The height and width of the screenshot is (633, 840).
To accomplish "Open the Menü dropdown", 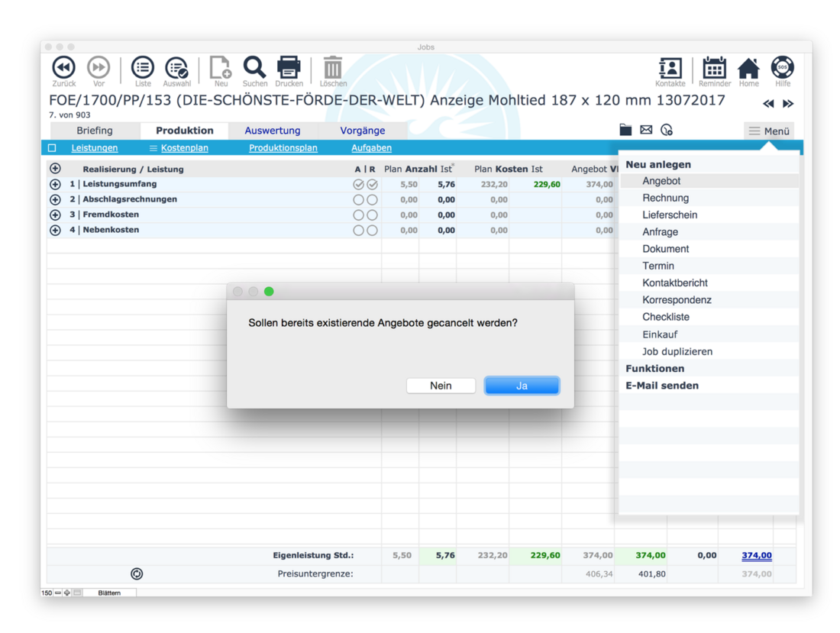I will tap(769, 131).
